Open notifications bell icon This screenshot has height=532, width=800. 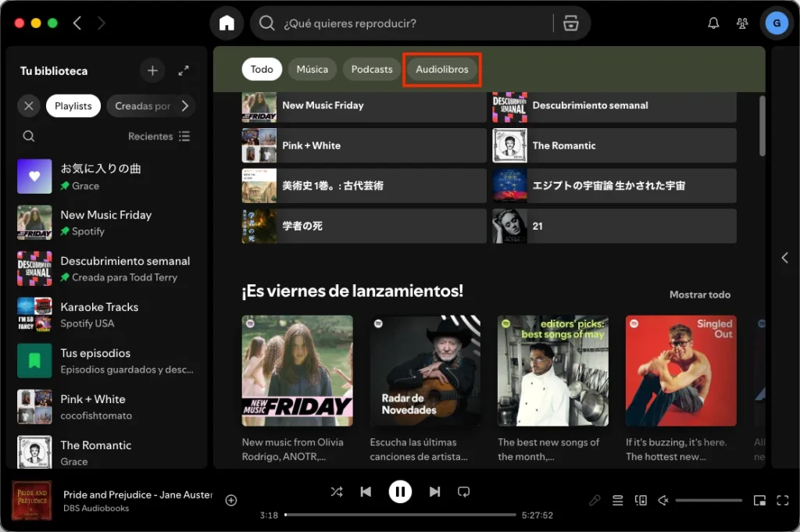pos(713,23)
